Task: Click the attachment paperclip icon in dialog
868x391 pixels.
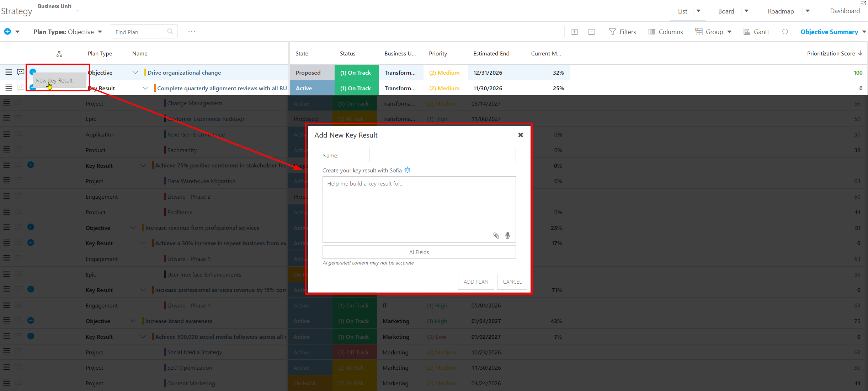Action: [496, 235]
